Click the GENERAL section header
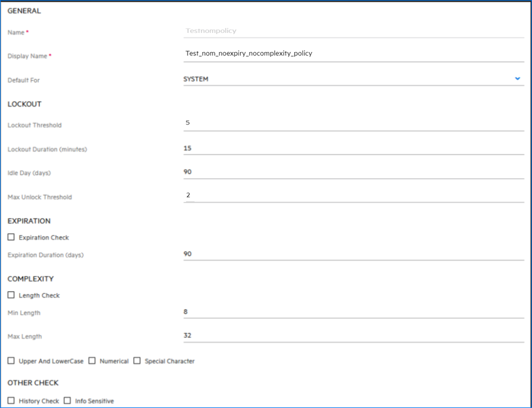Viewport: 532px width, 408px height. 24,10
